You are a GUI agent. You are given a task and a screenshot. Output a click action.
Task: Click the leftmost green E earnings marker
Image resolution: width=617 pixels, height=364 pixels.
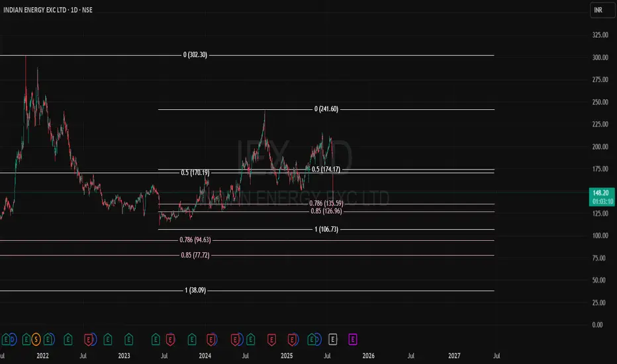click(x=6, y=340)
